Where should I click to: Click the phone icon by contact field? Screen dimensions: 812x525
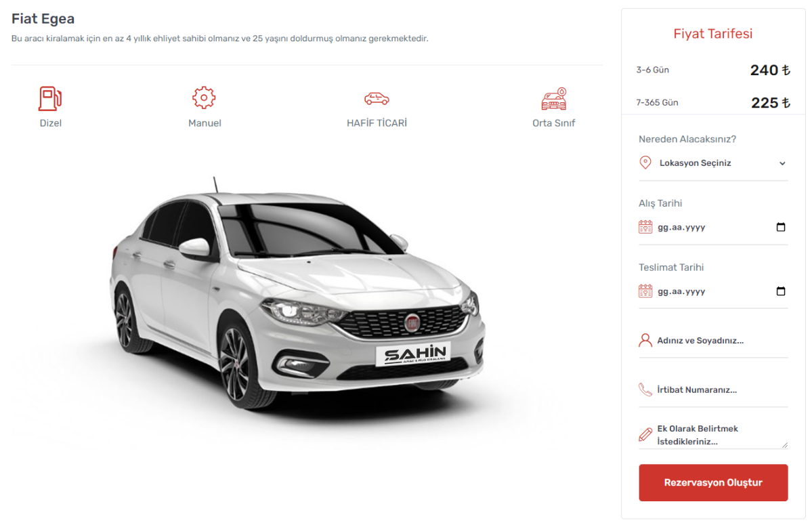(645, 390)
